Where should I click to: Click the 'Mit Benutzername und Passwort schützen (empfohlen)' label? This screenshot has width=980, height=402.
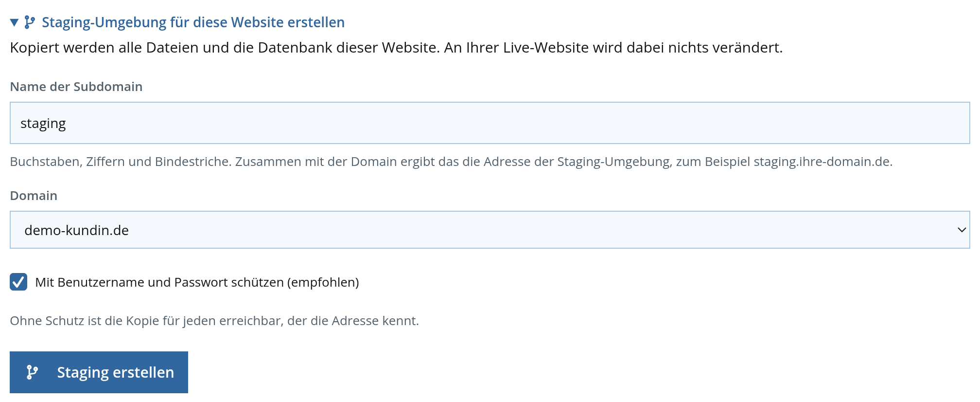pyautogui.click(x=197, y=282)
